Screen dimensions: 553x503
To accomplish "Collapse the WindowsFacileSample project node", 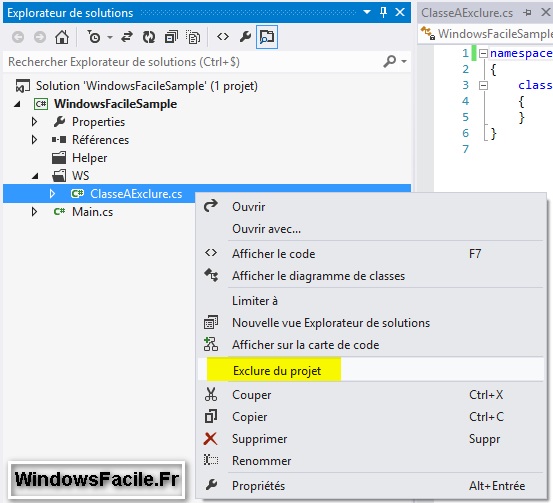I will tap(17, 104).
